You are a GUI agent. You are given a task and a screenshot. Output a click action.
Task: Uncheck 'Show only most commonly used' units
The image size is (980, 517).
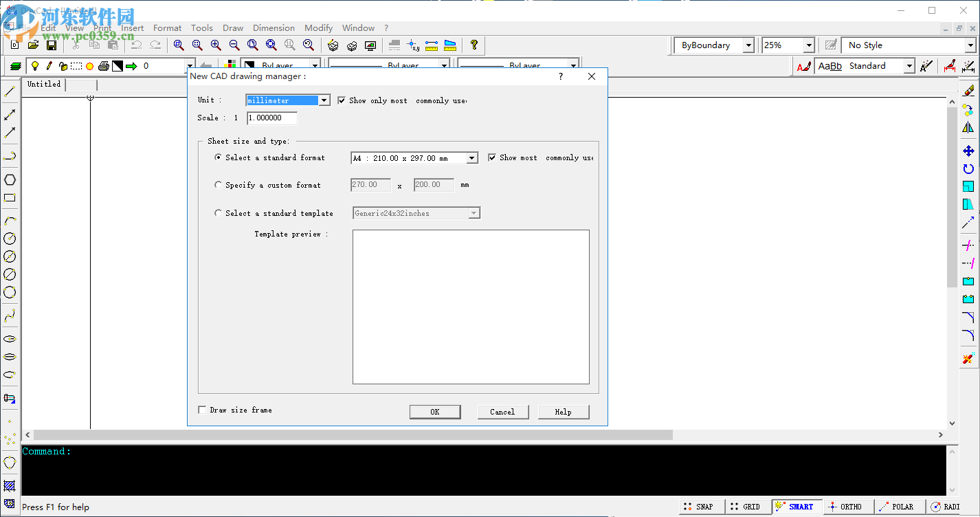342,101
